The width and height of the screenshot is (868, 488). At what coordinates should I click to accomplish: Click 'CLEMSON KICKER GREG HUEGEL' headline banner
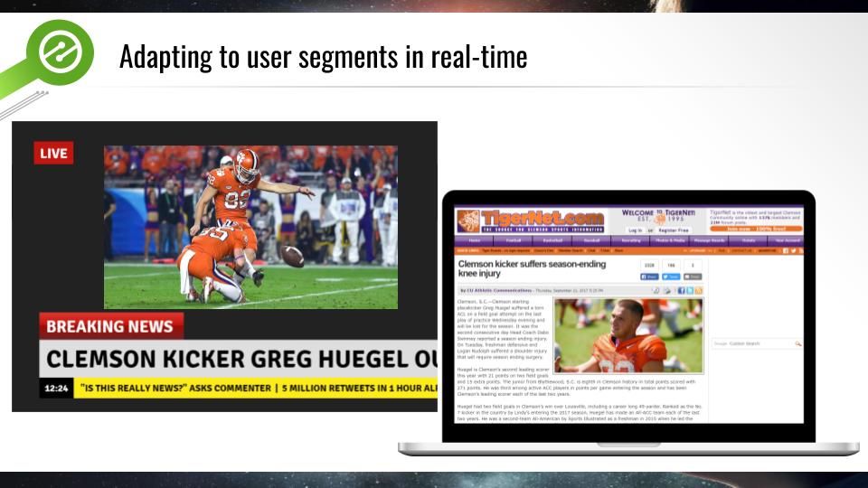click(238, 359)
